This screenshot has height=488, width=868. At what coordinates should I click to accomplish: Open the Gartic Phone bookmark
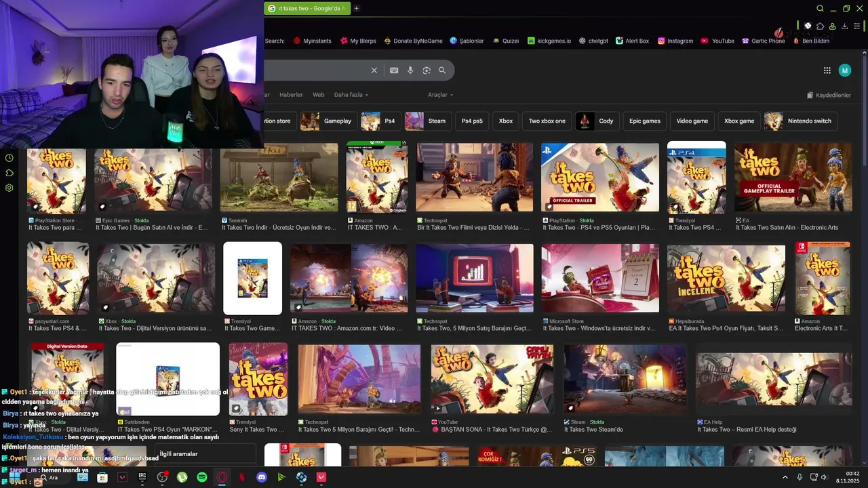coord(763,41)
